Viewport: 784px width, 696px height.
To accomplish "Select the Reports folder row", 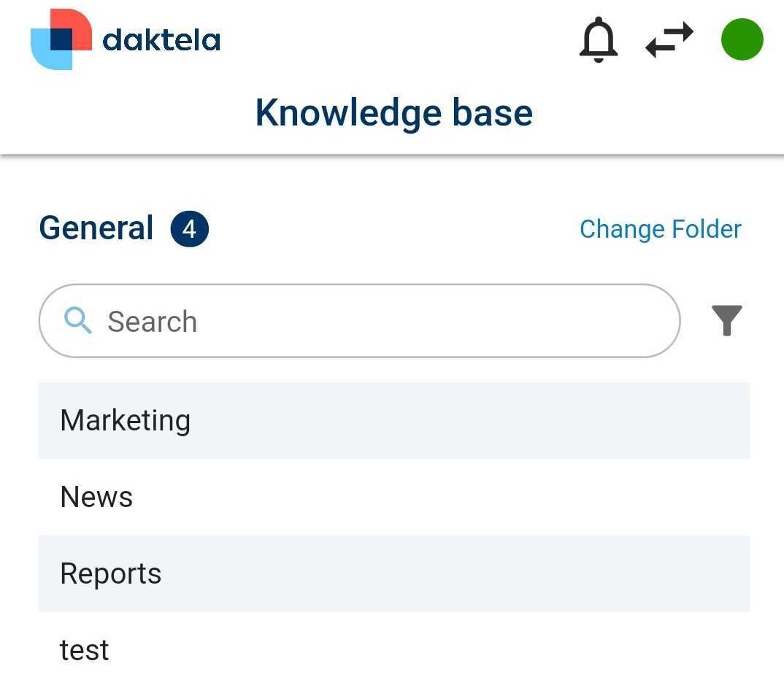I will pyautogui.click(x=393, y=574).
